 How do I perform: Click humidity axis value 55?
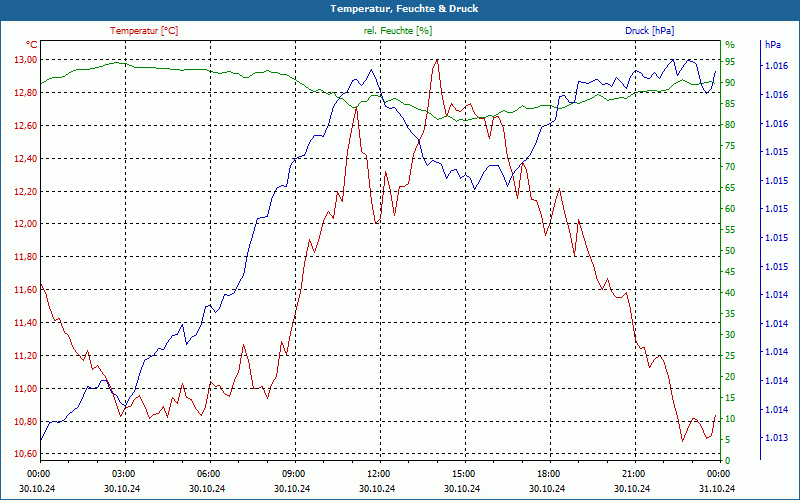[x=730, y=230]
